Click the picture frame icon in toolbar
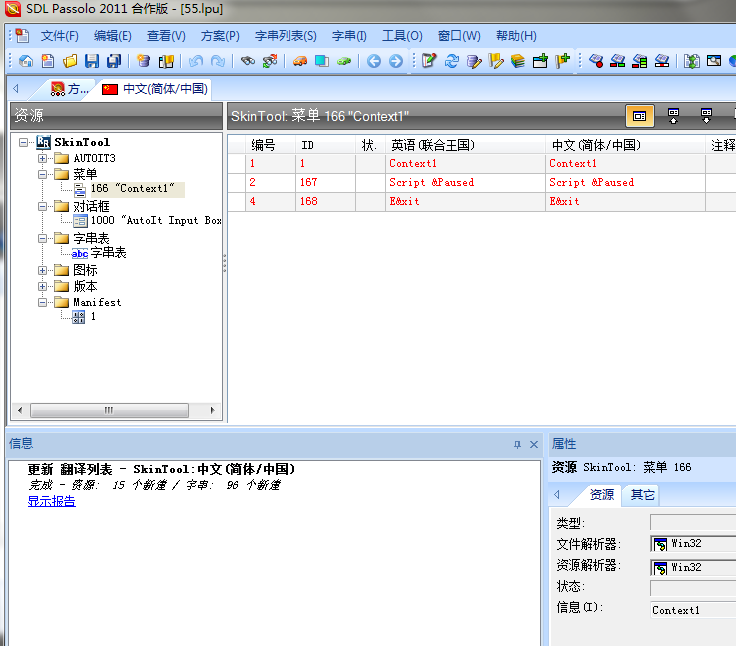Viewport: 736px width, 646px height. click(714, 61)
